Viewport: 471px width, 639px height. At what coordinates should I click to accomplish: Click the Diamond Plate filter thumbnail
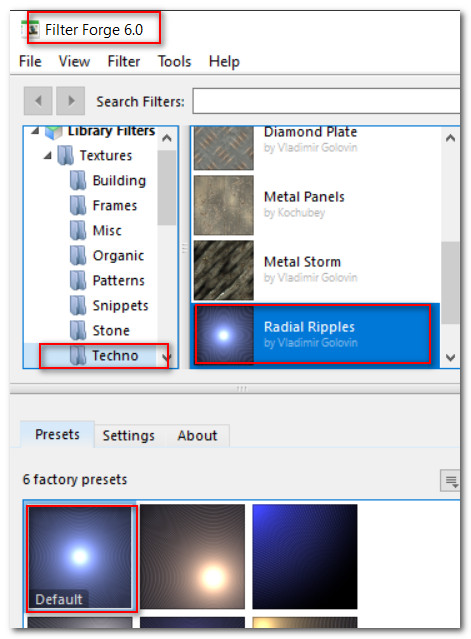point(223,148)
